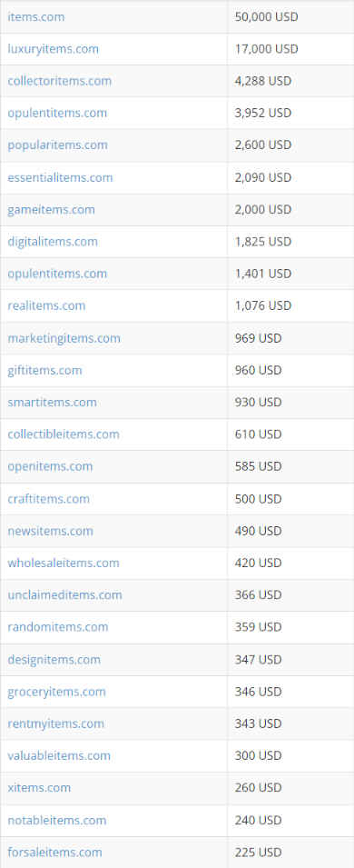354x868 pixels.
Task: Open collectibleitems.com link
Action: (x=63, y=434)
